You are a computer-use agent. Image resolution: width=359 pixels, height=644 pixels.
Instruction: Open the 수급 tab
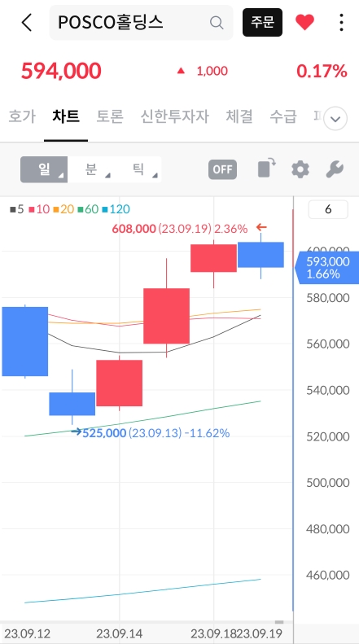click(283, 116)
